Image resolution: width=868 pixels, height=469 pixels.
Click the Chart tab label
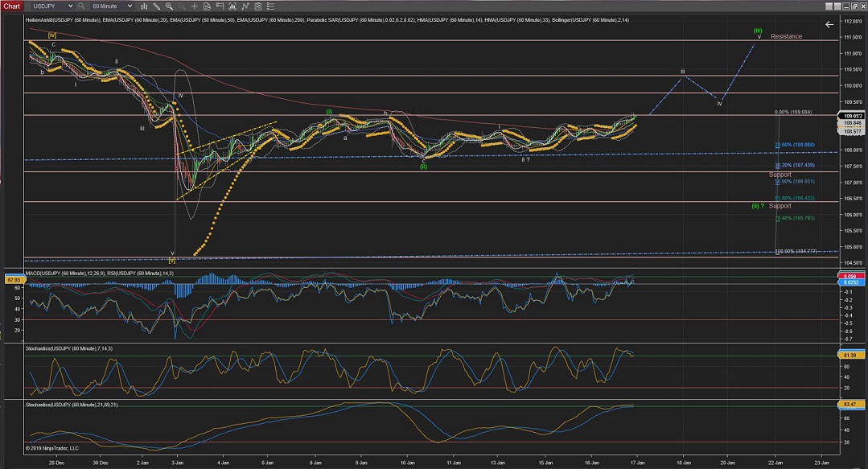12,6
